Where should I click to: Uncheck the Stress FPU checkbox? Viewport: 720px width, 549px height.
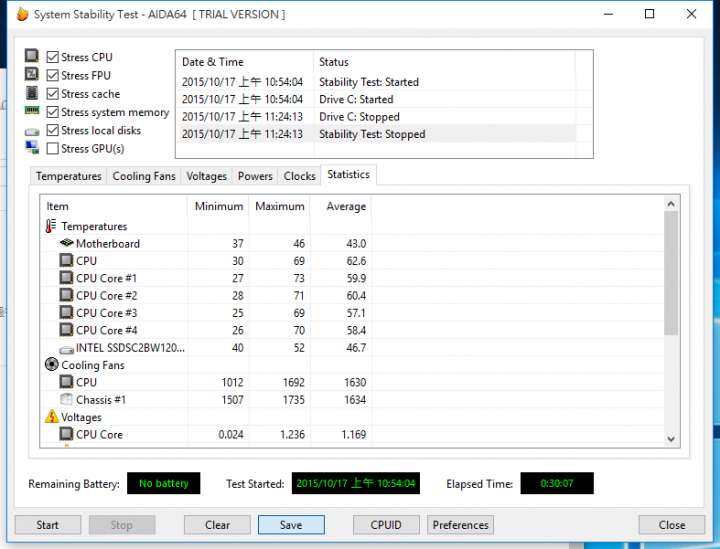53,75
